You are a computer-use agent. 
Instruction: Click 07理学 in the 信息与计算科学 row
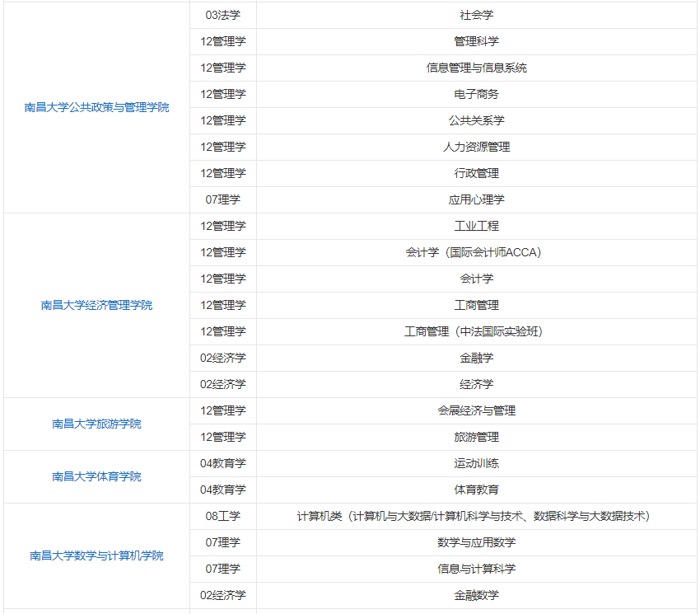click(223, 569)
